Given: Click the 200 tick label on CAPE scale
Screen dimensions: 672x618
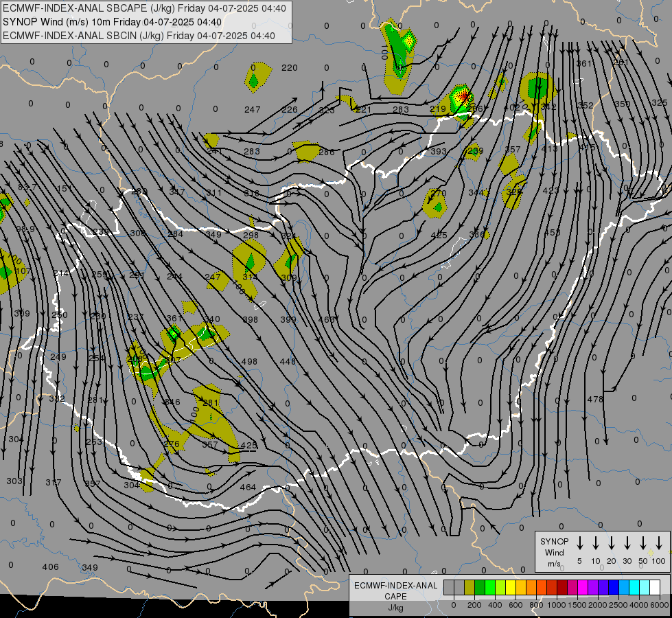Looking at the screenshot, I should pos(474,605).
